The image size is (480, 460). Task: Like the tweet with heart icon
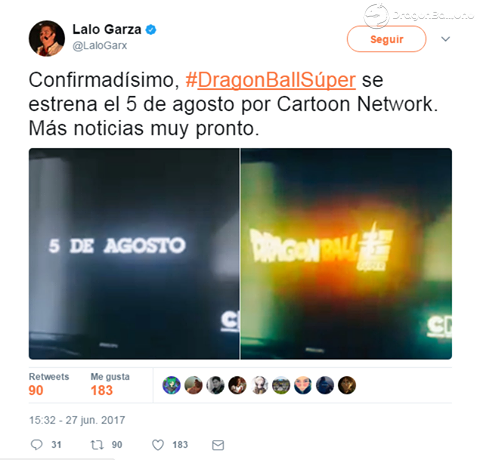tap(158, 445)
